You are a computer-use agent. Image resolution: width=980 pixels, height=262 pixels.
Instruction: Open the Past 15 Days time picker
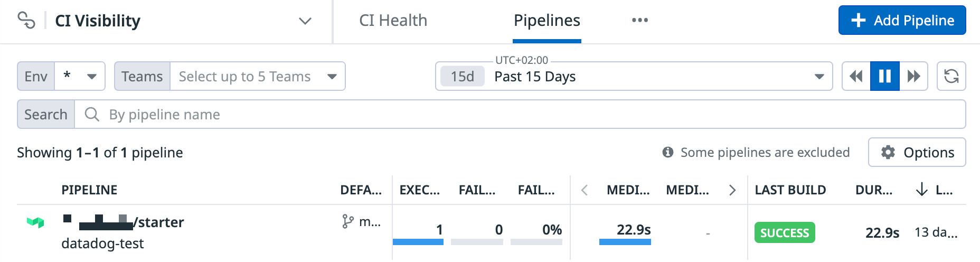(x=634, y=77)
